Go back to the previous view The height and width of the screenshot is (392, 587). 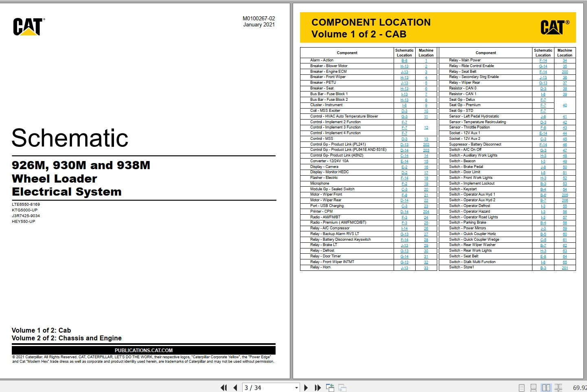point(330,388)
